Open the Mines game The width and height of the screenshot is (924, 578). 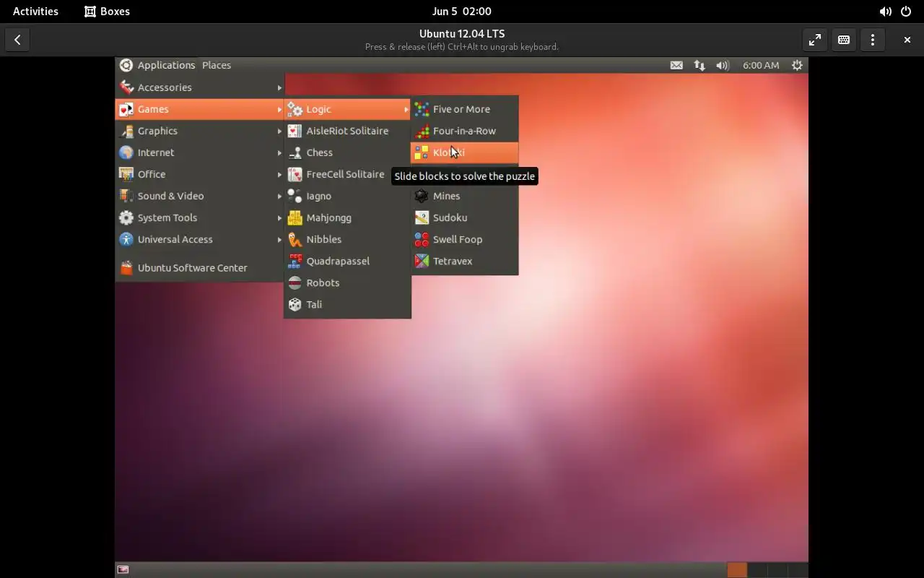pyautogui.click(x=464, y=196)
